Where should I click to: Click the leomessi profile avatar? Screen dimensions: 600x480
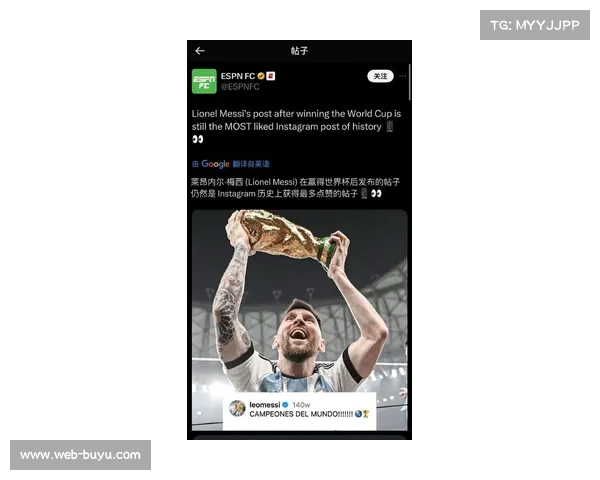(x=237, y=408)
